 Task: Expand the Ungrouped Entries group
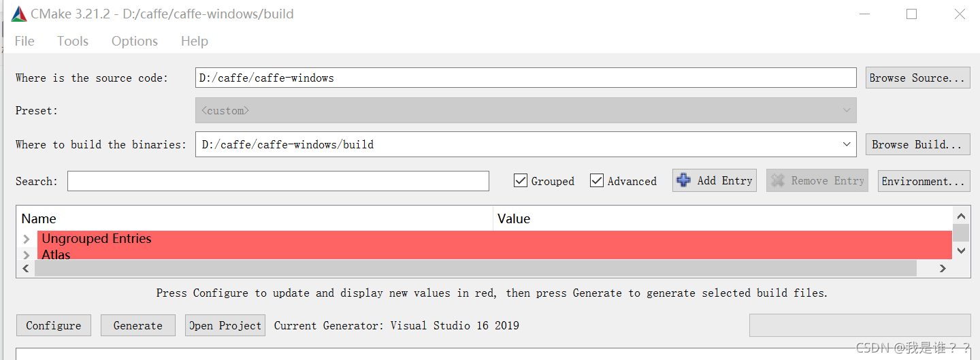[27, 239]
